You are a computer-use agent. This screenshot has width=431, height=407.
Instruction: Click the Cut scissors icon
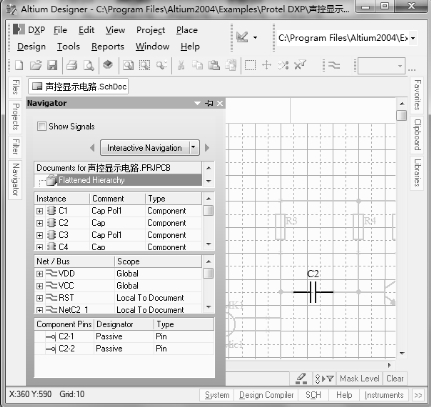click(x=181, y=65)
